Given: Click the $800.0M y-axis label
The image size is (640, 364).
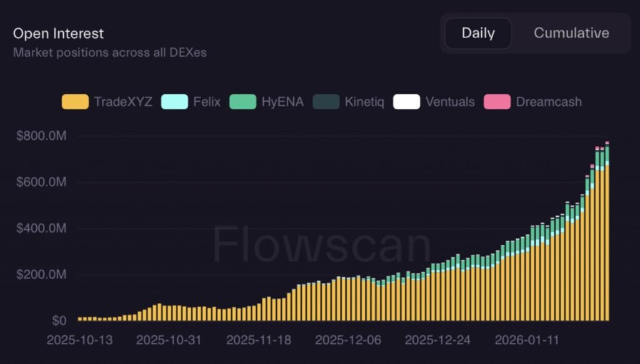Looking at the screenshot, I should (x=41, y=136).
